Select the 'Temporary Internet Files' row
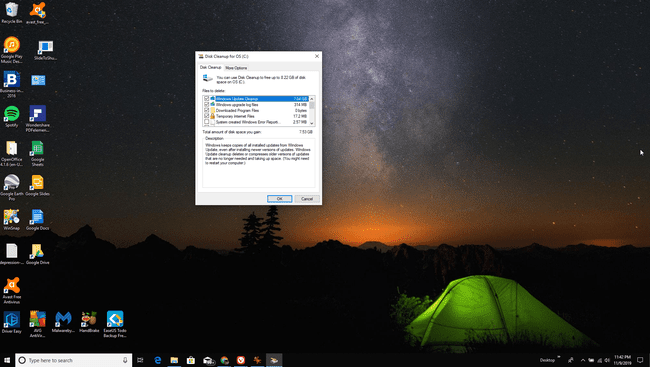The image size is (650, 367). click(x=256, y=116)
